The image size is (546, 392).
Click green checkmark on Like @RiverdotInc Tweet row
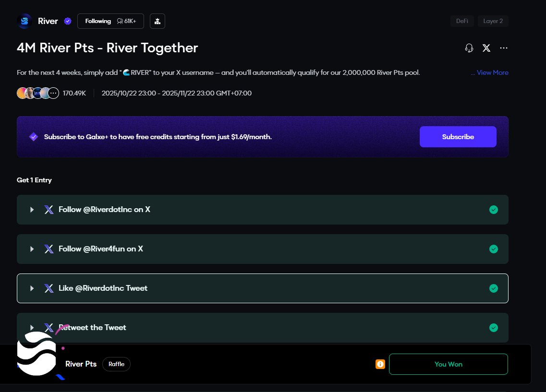click(494, 288)
